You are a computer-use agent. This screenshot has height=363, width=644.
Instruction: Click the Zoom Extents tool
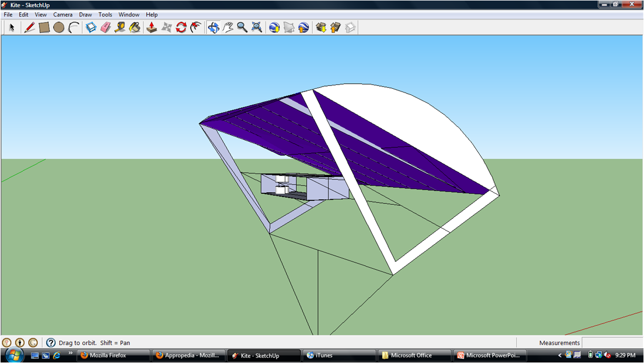pyautogui.click(x=257, y=27)
